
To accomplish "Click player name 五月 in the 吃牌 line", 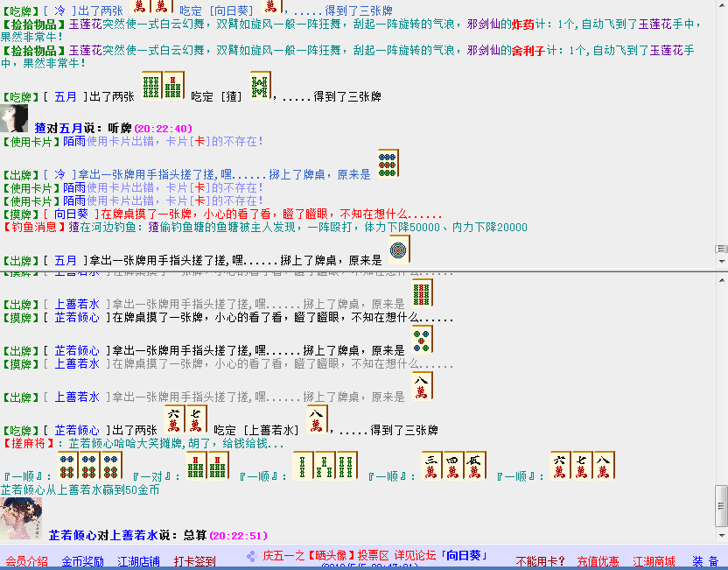I will [66, 96].
